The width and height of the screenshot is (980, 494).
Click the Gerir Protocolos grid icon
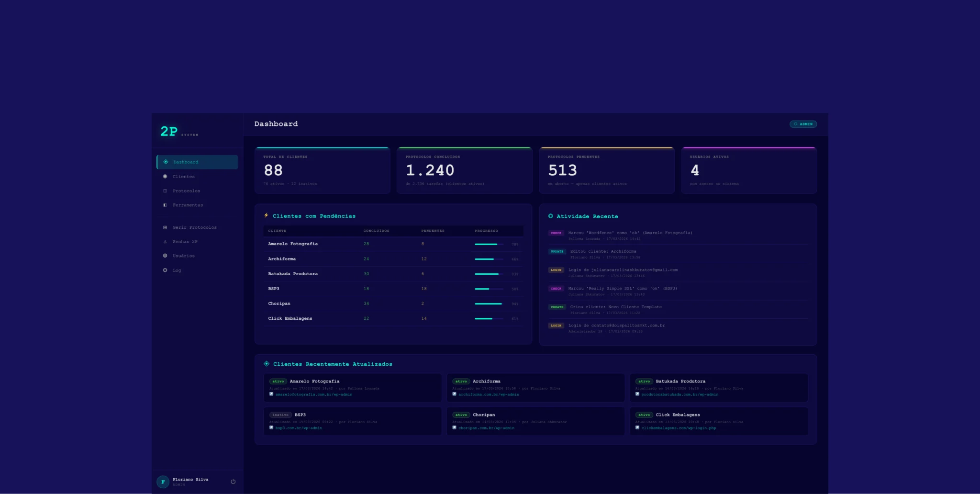[165, 227]
